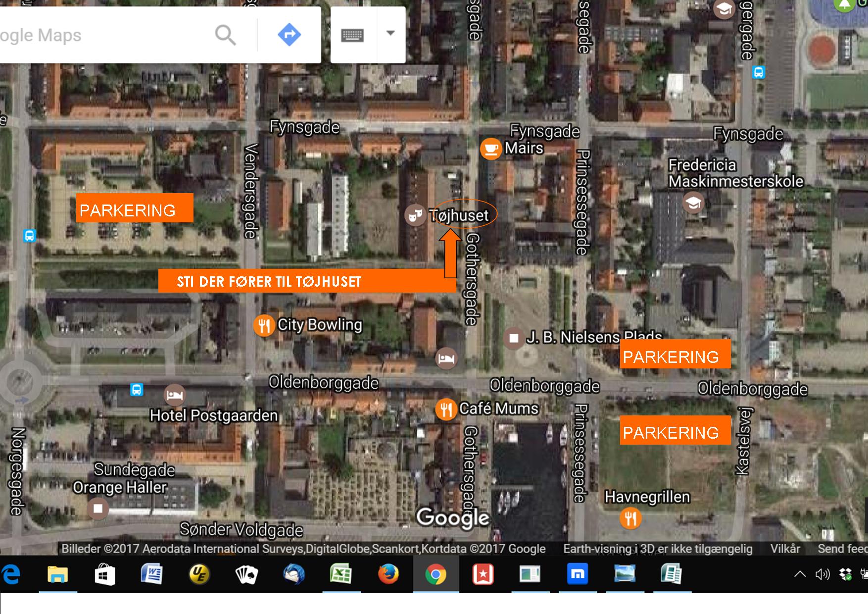Open Firefox from the taskbar
The width and height of the screenshot is (868, 614).
388,574
